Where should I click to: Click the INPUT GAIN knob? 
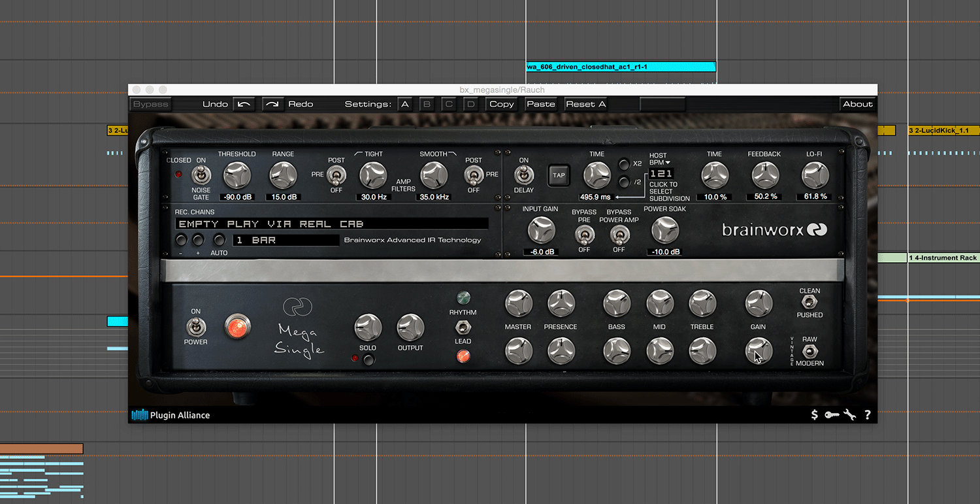tap(541, 230)
